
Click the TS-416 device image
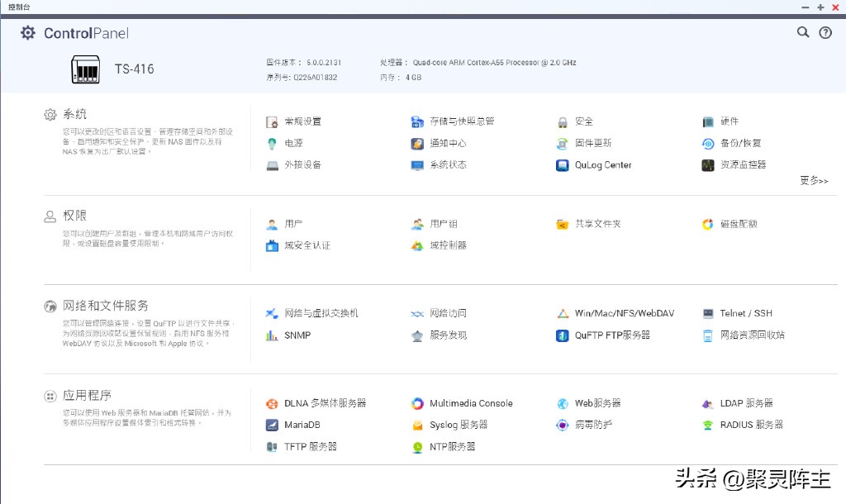[84, 70]
